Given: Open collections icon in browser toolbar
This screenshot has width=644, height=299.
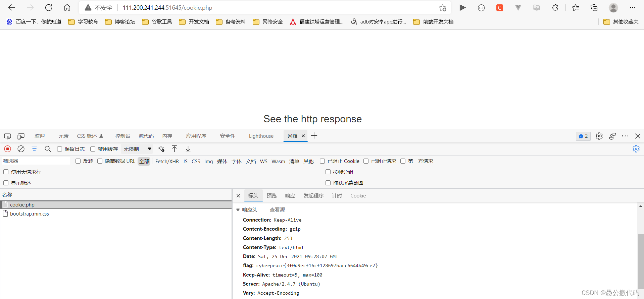Looking at the screenshot, I should [594, 7].
